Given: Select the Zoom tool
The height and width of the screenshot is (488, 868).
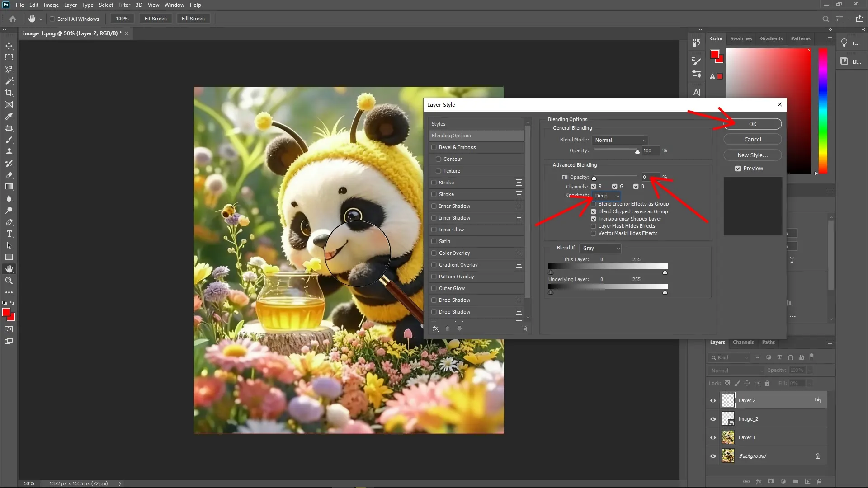Looking at the screenshot, I should point(9,281).
